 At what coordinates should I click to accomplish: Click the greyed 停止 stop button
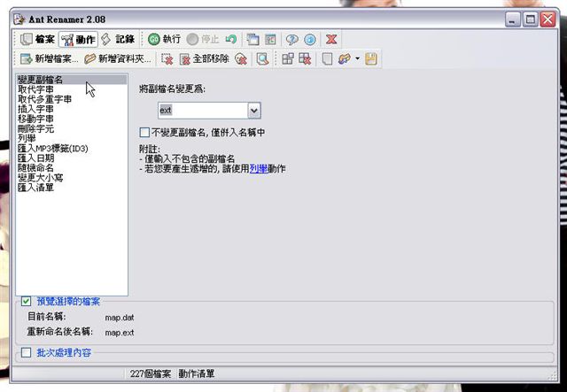(203, 39)
